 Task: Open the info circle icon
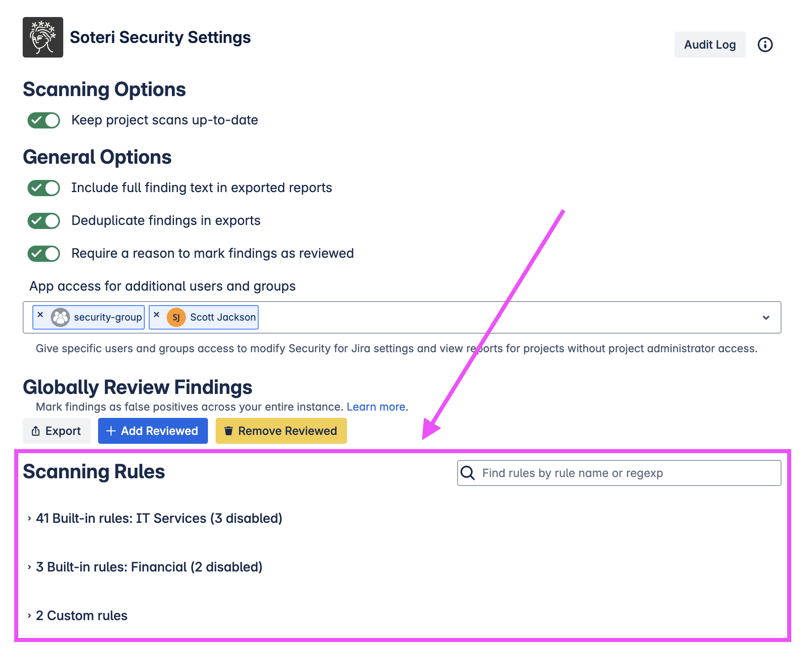coord(765,45)
